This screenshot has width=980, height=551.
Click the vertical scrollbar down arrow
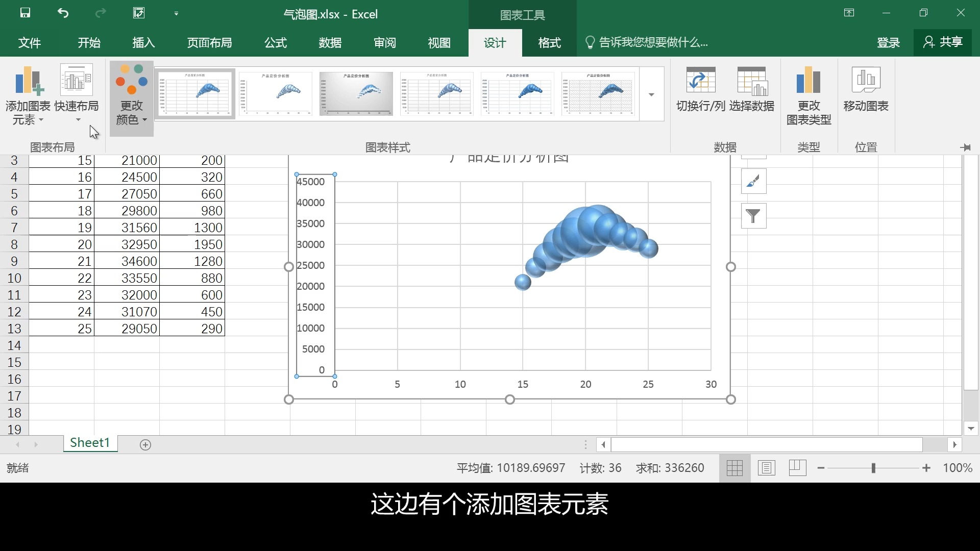click(971, 429)
